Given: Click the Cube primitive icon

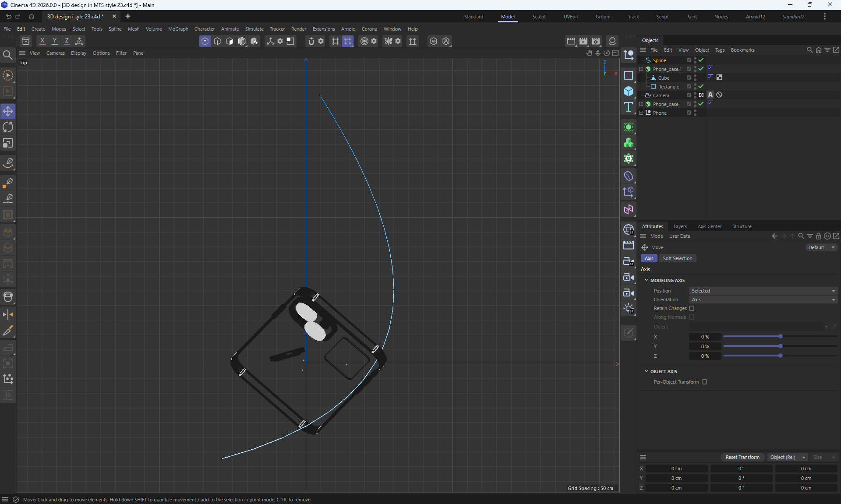Looking at the screenshot, I should 629,91.
